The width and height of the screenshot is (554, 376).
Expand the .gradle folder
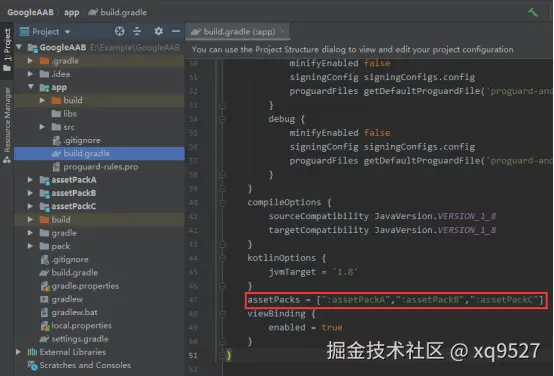tap(30, 61)
